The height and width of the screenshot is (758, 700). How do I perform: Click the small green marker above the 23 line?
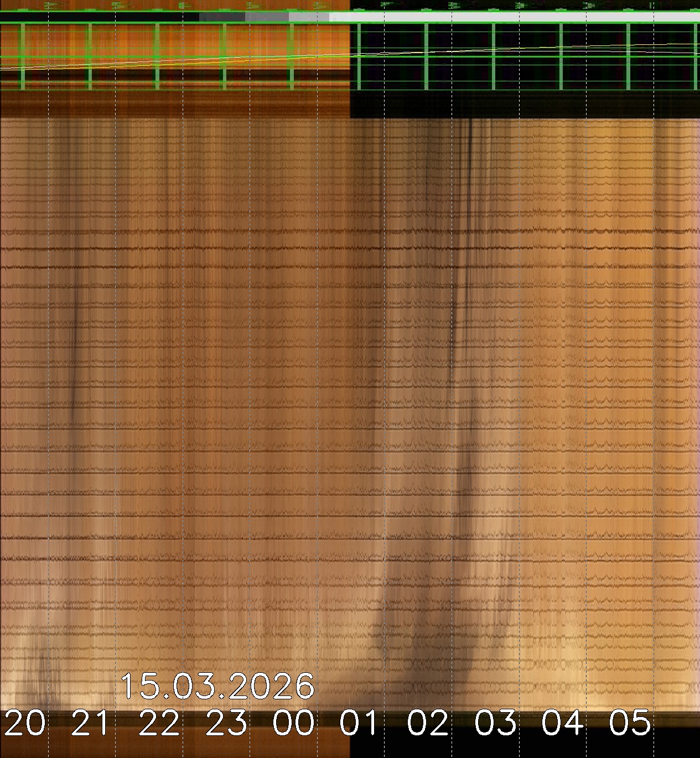coord(251,6)
